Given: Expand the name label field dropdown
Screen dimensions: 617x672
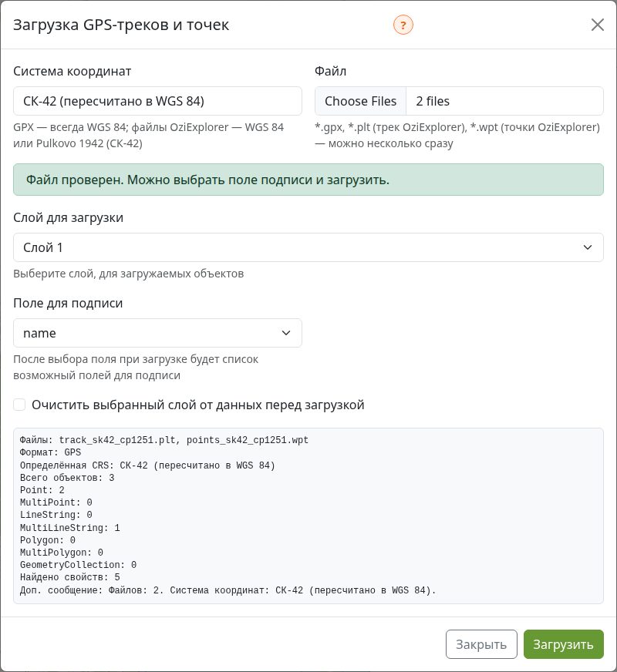Looking at the screenshot, I should 157,333.
